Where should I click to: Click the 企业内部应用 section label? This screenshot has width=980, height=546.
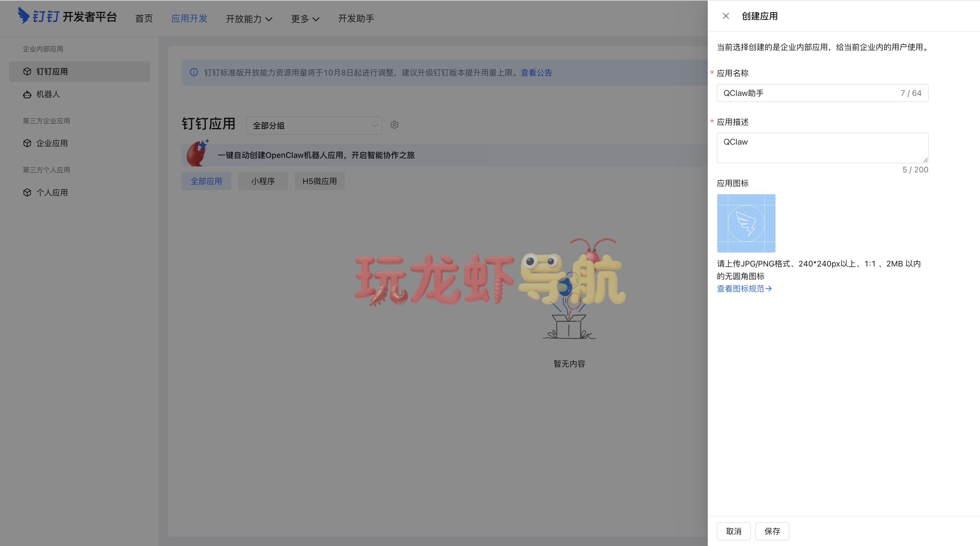[43, 49]
